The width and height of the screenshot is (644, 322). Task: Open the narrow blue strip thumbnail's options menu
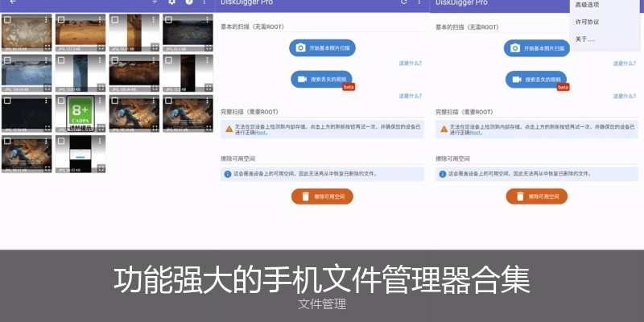(x=100, y=60)
